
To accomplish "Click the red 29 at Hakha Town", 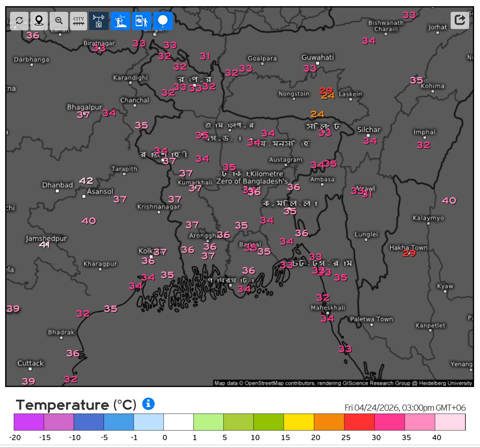I will pyautogui.click(x=409, y=253).
